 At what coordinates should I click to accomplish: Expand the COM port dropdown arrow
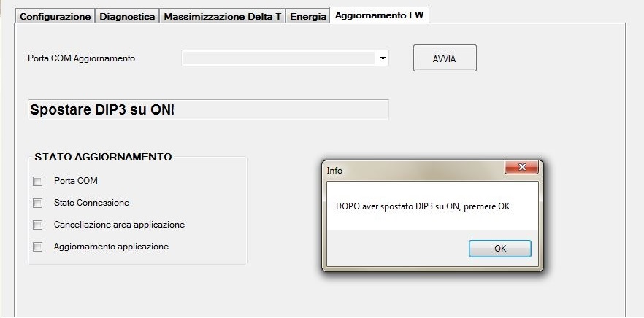(x=383, y=58)
